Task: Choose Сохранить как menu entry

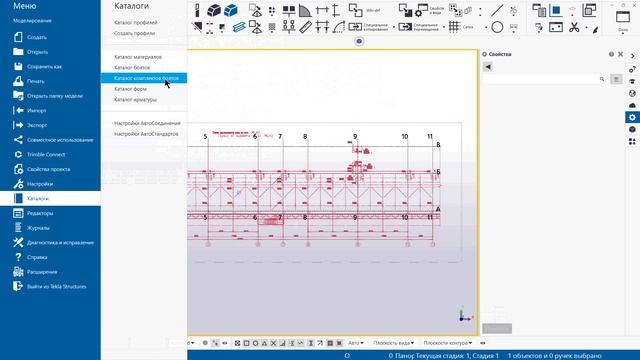Action: click(x=50, y=67)
